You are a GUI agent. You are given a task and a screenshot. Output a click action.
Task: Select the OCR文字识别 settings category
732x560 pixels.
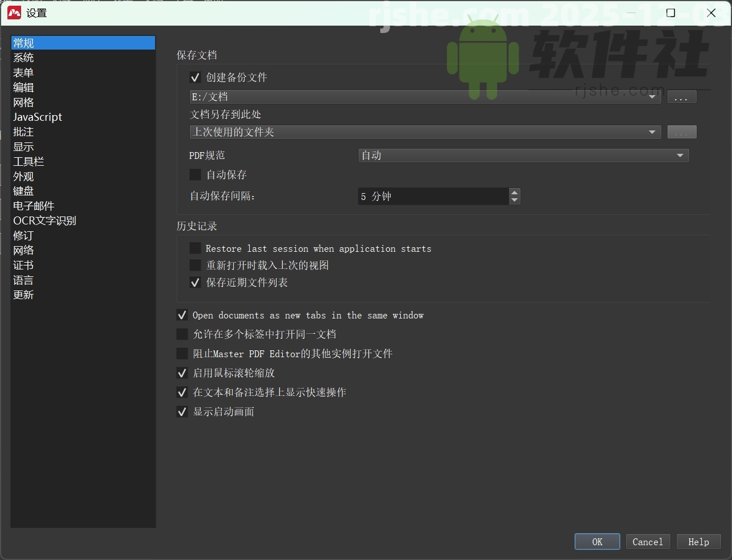(44, 220)
